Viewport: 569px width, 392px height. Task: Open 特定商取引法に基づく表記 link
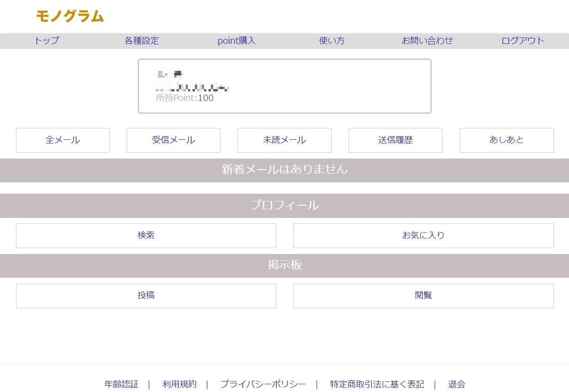pos(377,384)
